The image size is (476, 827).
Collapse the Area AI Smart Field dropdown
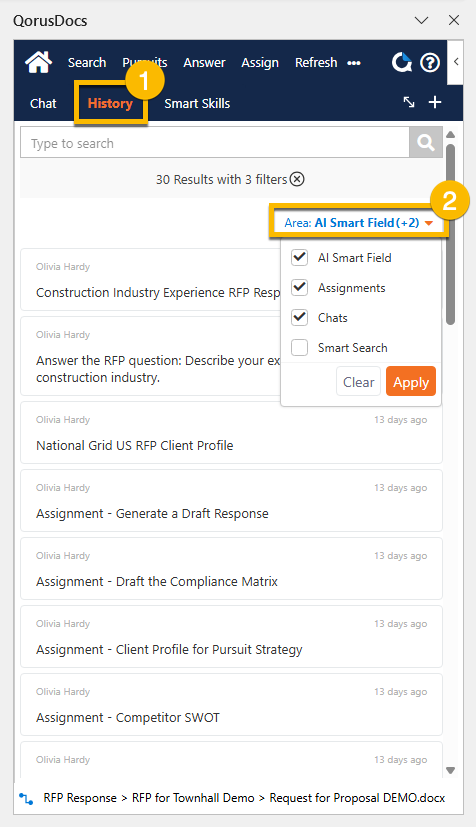coord(359,223)
